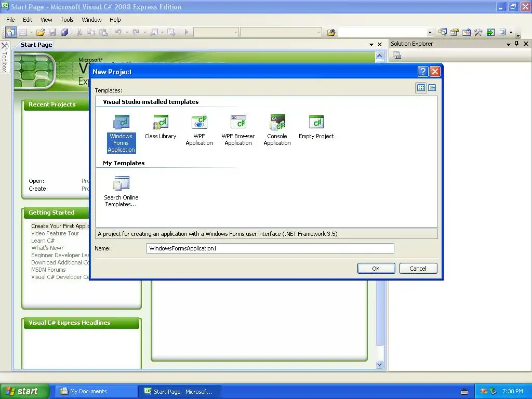Open the Redo history dropdown arrow

(x=144, y=33)
